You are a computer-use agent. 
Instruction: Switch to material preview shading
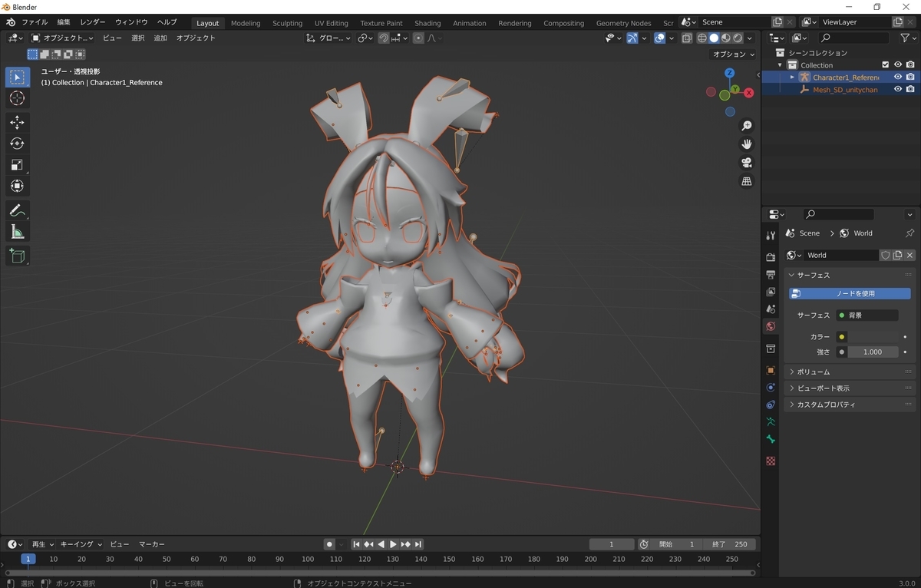[x=726, y=38]
